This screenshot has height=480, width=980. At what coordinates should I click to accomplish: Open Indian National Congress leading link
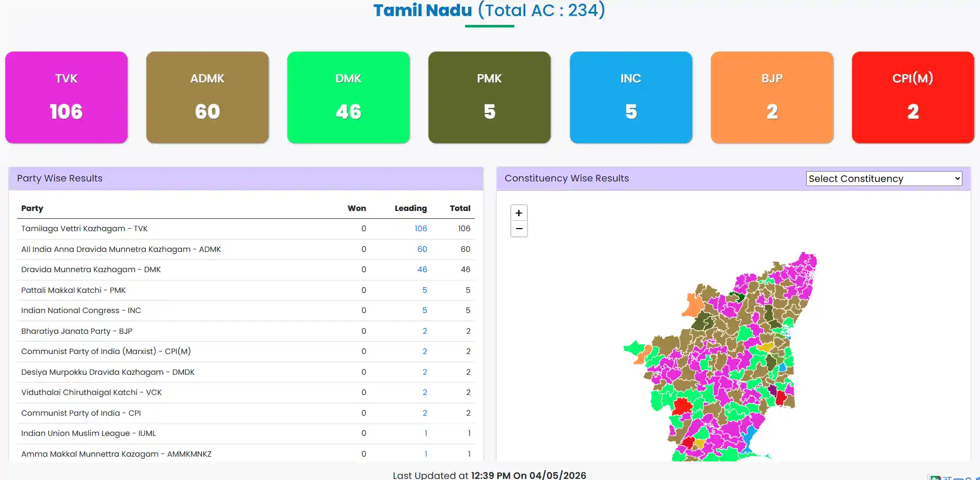pyautogui.click(x=425, y=310)
